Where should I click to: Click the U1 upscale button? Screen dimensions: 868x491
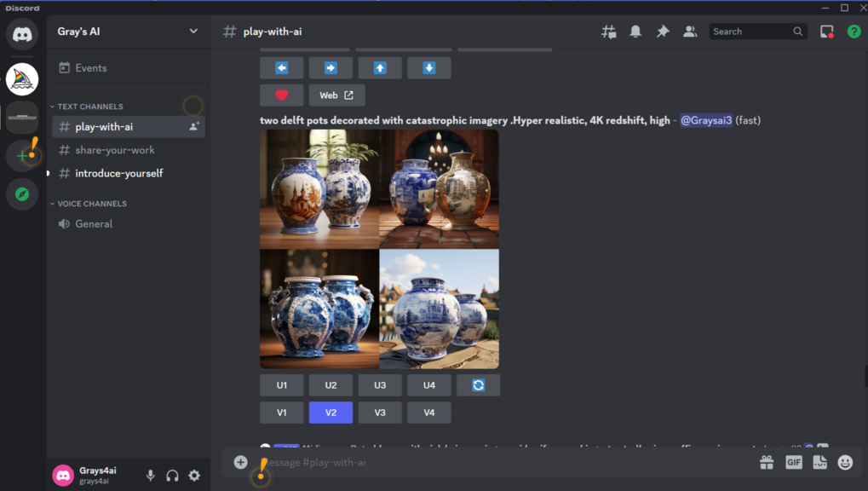(282, 385)
